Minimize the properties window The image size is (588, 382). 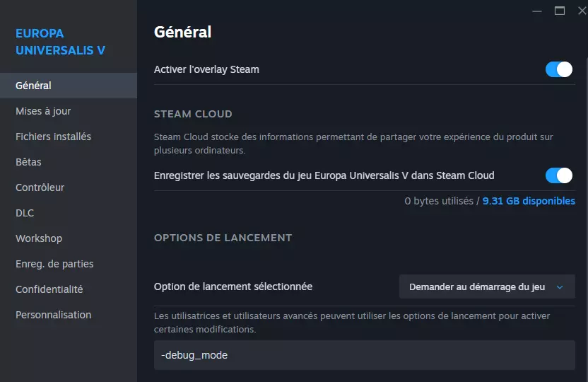coord(539,11)
